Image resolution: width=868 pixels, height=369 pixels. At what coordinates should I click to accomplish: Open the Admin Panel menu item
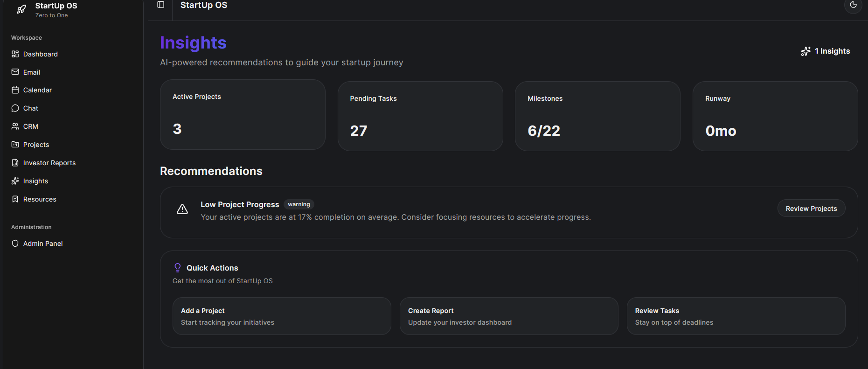[42, 244]
